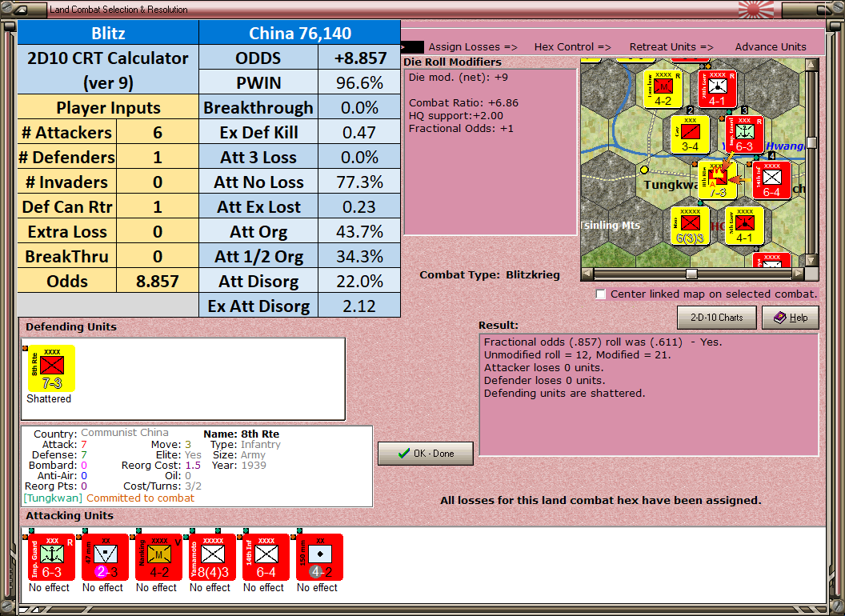Viewport: 845px width, 616px height.
Task: Select the shattered 8th Rte 7-3 defender
Action: point(51,368)
